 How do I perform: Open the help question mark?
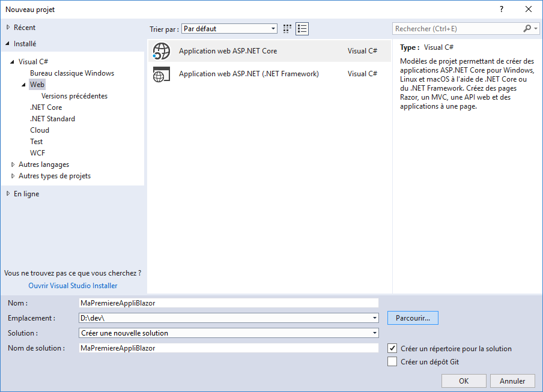click(502, 10)
